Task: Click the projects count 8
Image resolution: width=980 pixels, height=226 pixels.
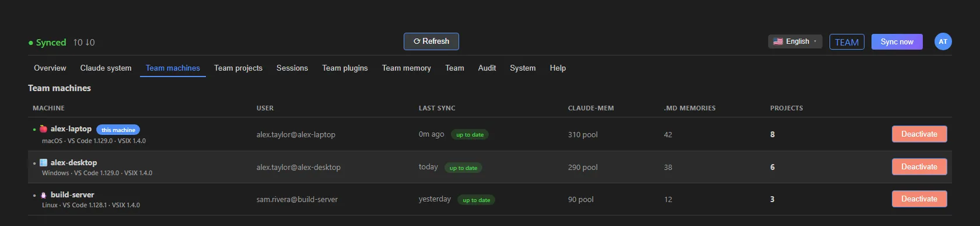Action: click(x=772, y=134)
